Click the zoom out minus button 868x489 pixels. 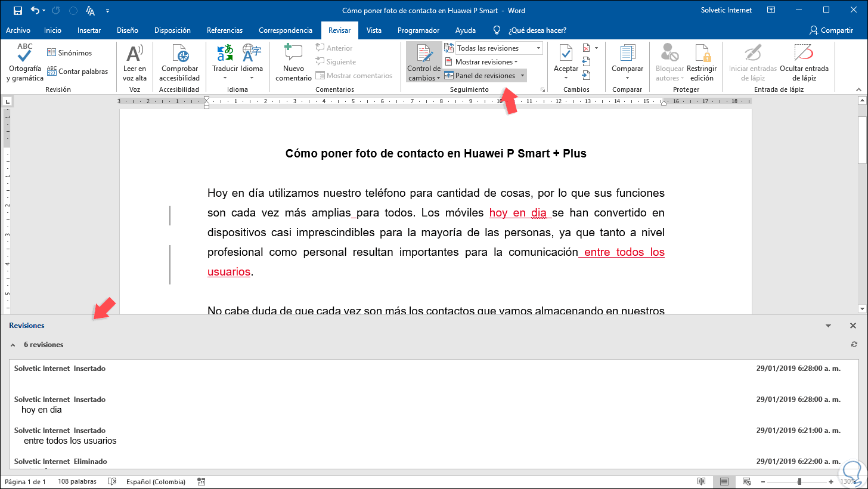point(764,482)
